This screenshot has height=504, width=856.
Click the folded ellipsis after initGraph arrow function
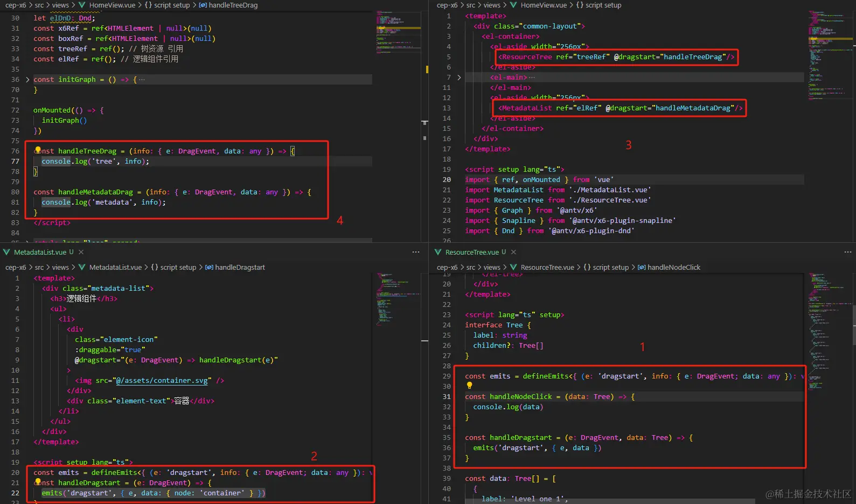pos(142,80)
